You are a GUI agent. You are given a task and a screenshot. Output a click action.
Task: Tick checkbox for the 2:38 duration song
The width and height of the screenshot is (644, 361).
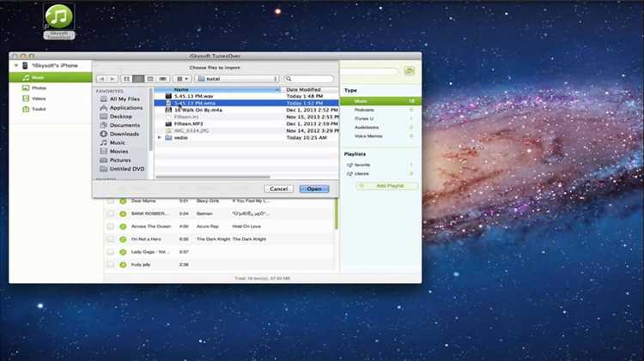pyautogui.click(x=111, y=265)
